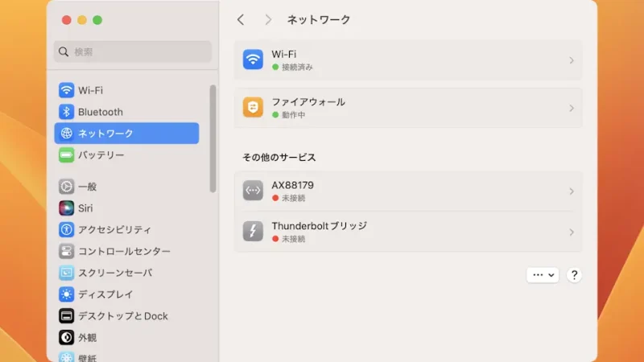644x362 pixels.
Task: Click the バッテリー battery icon
Action: click(66, 154)
